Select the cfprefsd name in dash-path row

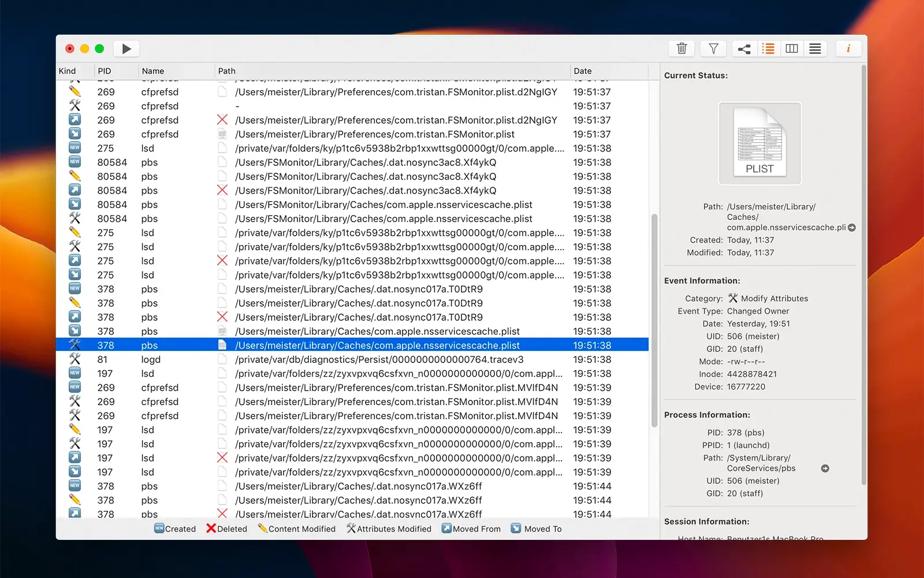tap(160, 106)
